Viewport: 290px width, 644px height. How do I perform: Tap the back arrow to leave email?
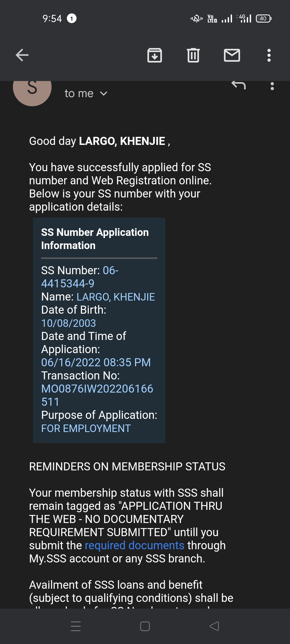[22, 55]
